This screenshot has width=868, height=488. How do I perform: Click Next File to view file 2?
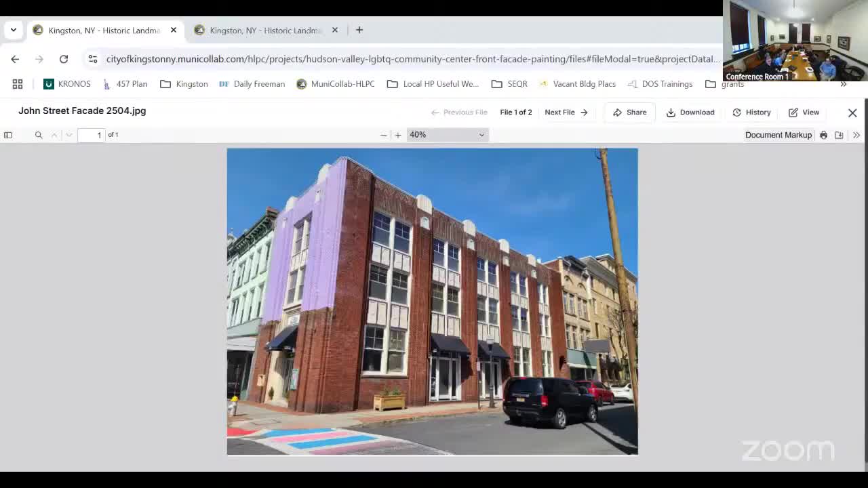565,112
